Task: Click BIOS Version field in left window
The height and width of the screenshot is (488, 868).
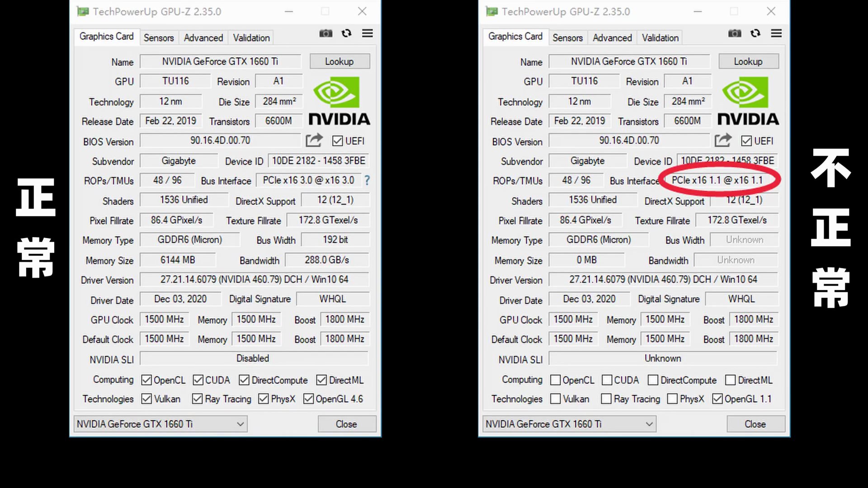Action: [x=220, y=141]
